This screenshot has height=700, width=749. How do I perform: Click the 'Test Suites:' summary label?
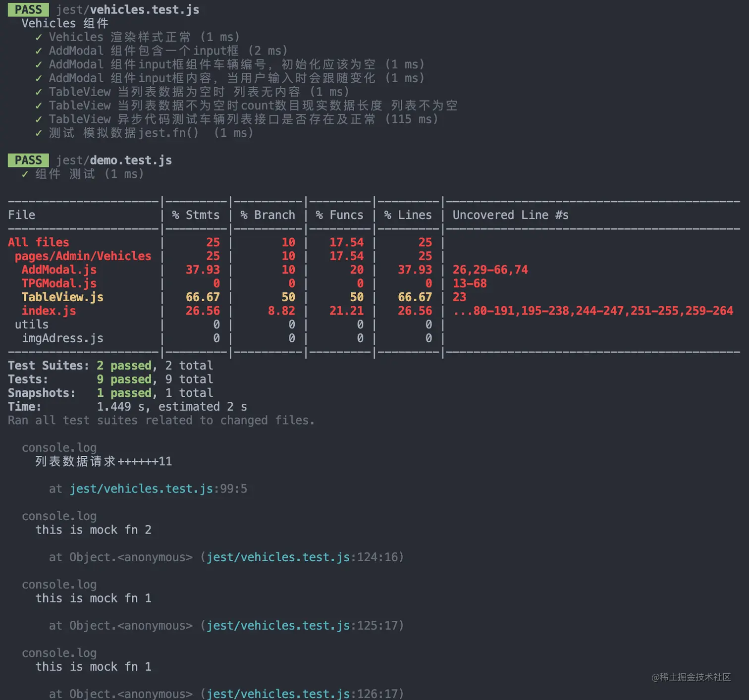coord(49,366)
